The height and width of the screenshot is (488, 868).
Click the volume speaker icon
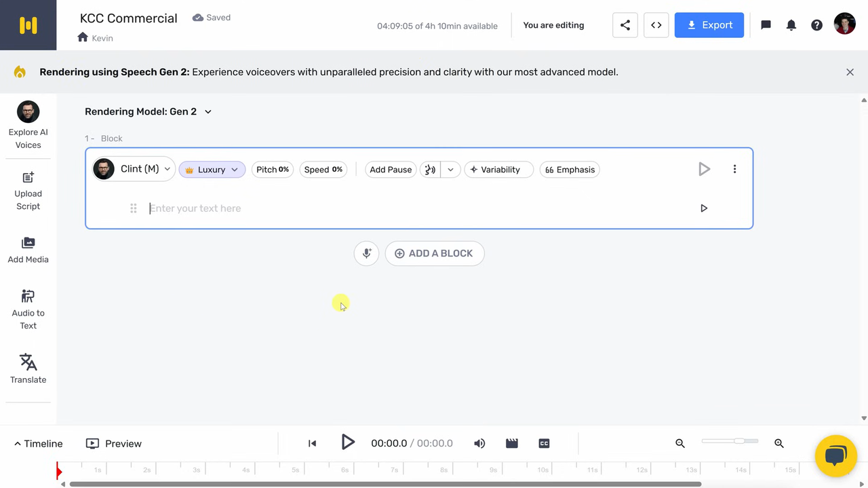tap(479, 443)
